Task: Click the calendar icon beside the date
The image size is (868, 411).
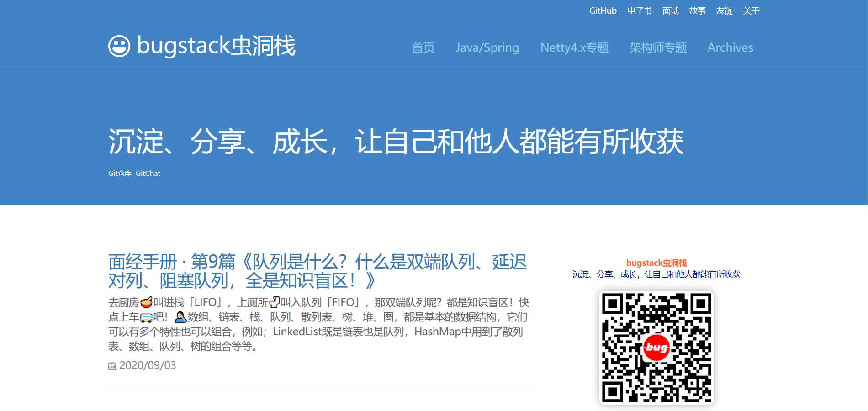Action: [111, 365]
